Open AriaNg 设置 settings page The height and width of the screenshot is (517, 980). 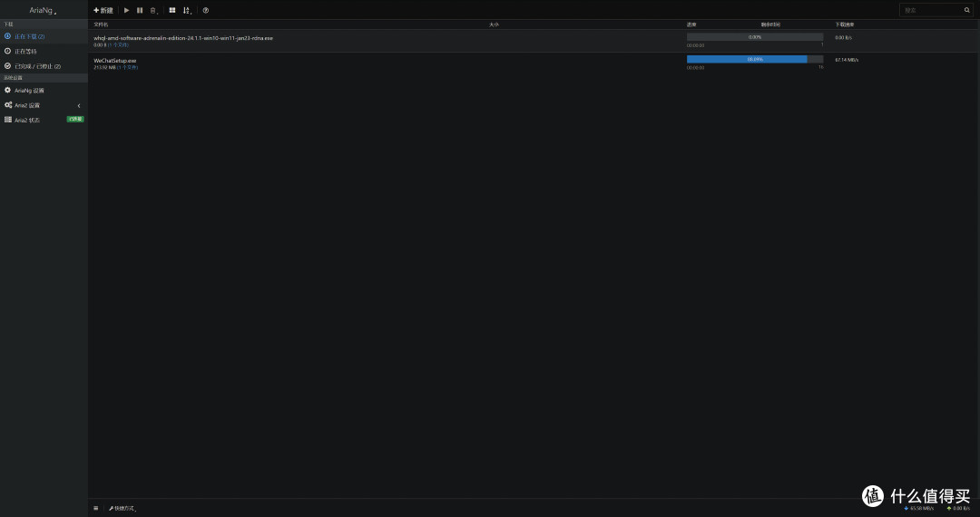coord(44,91)
